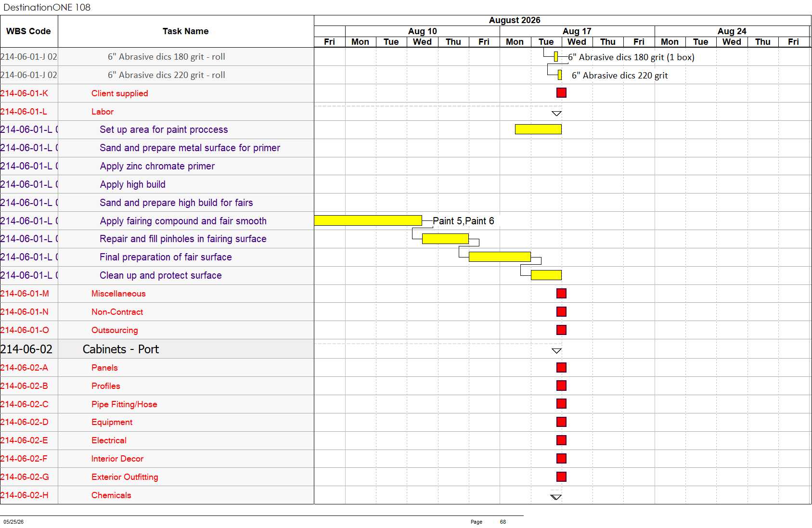The width and height of the screenshot is (812, 528).
Task: Select the Profiles task
Action: point(106,386)
